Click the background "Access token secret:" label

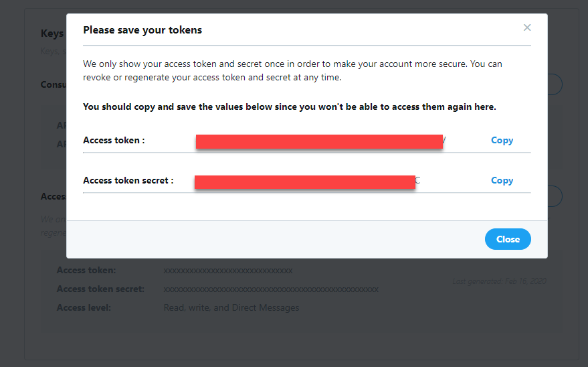point(100,289)
